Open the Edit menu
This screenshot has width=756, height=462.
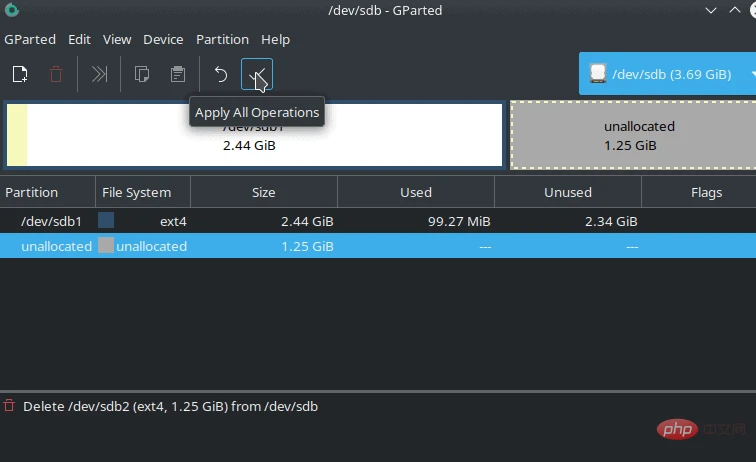(x=80, y=40)
